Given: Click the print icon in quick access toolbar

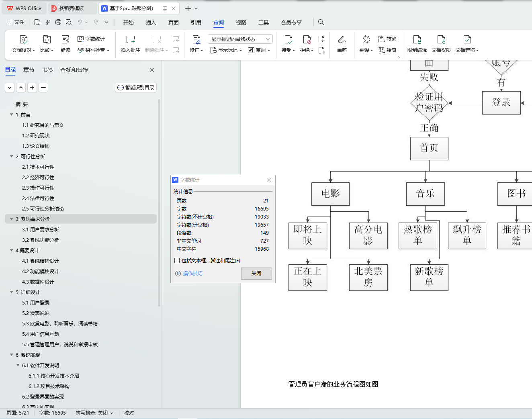Looking at the screenshot, I should [58, 22].
